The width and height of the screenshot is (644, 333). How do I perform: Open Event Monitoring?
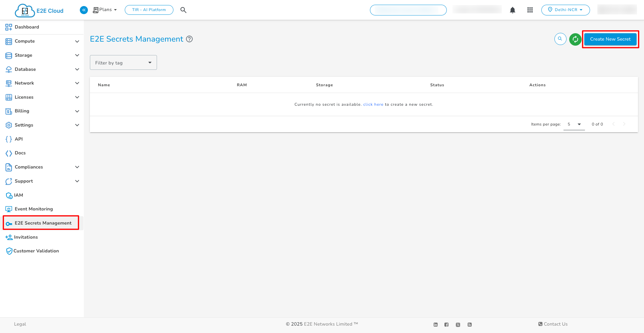[x=34, y=209]
